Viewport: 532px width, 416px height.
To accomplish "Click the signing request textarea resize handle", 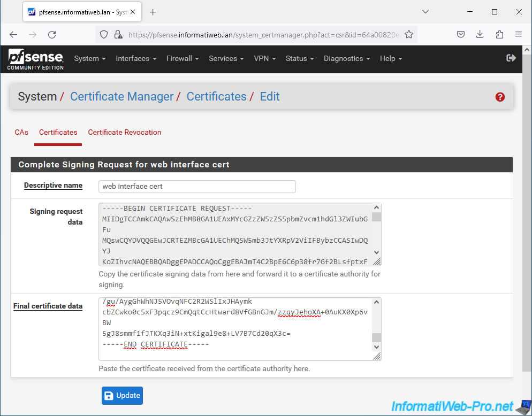I will click(x=377, y=261).
